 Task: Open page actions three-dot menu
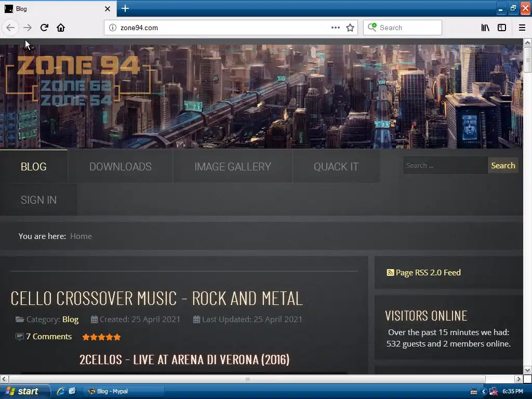pyautogui.click(x=335, y=28)
